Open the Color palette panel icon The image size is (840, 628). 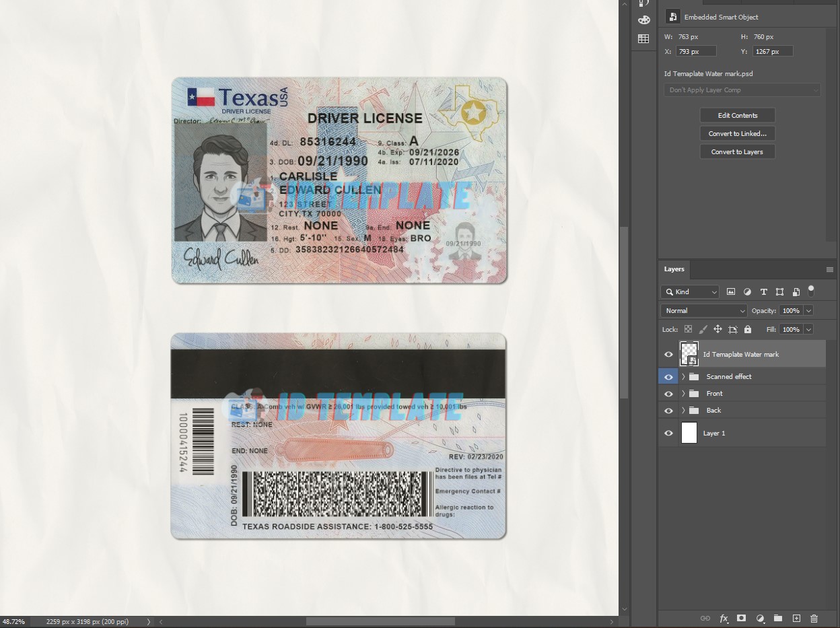point(643,20)
